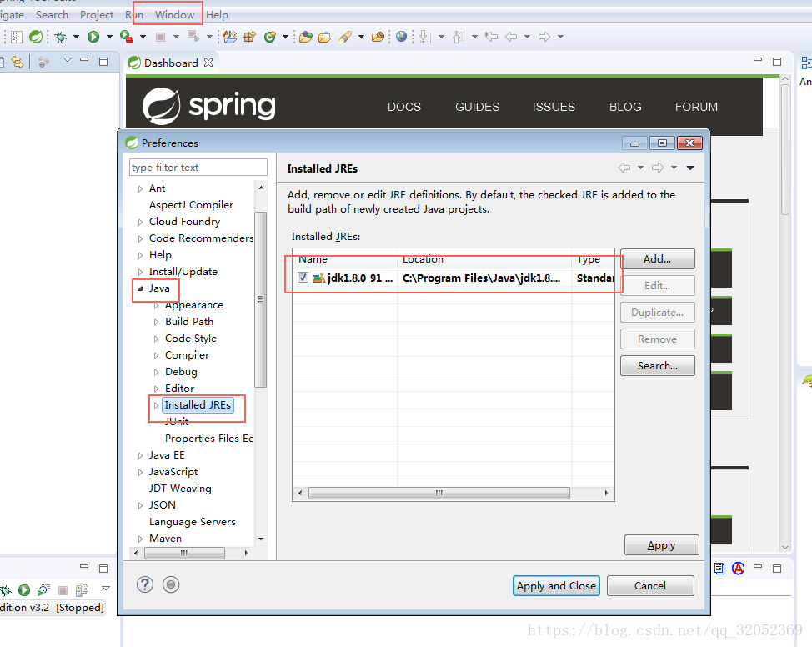Open the BLOG link on Spring dashboard
The image size is (812, 647).
[x=625, y=107]
